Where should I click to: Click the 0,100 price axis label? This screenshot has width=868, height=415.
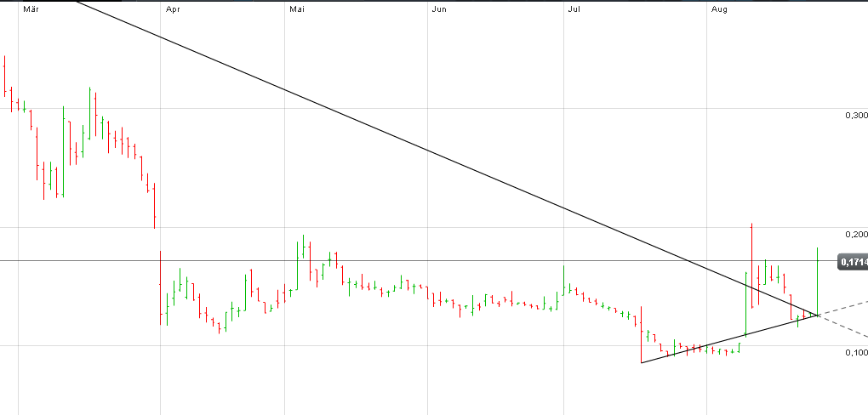pos(856,352)
